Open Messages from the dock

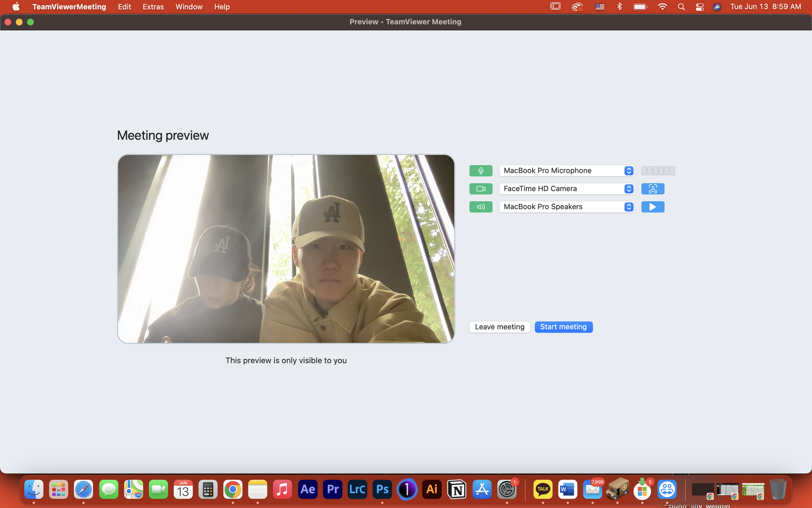coord(108,489)
